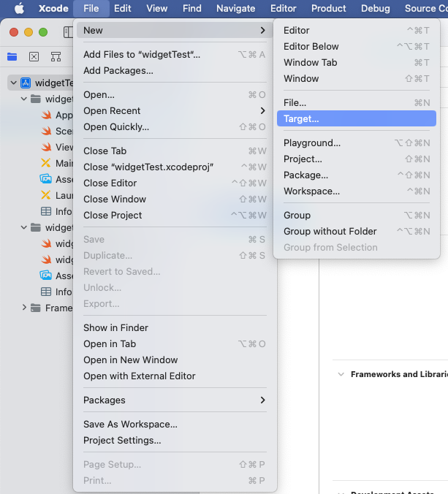Expand the Open Recent submenu
The height and width of the screenshot is (494, 448).
[x=175, y=111]
